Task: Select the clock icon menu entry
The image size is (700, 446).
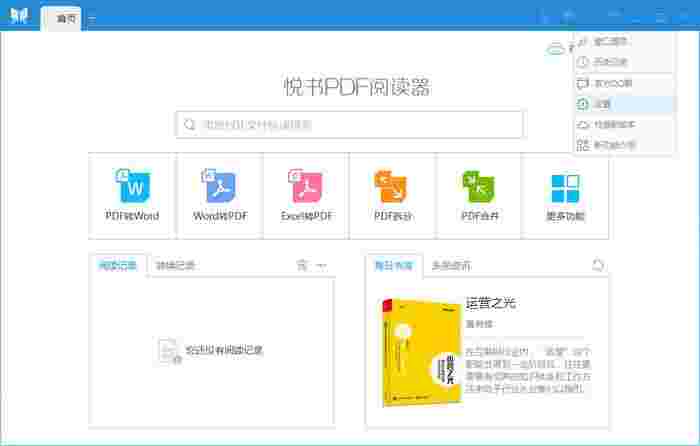Action: pos(624,62)
